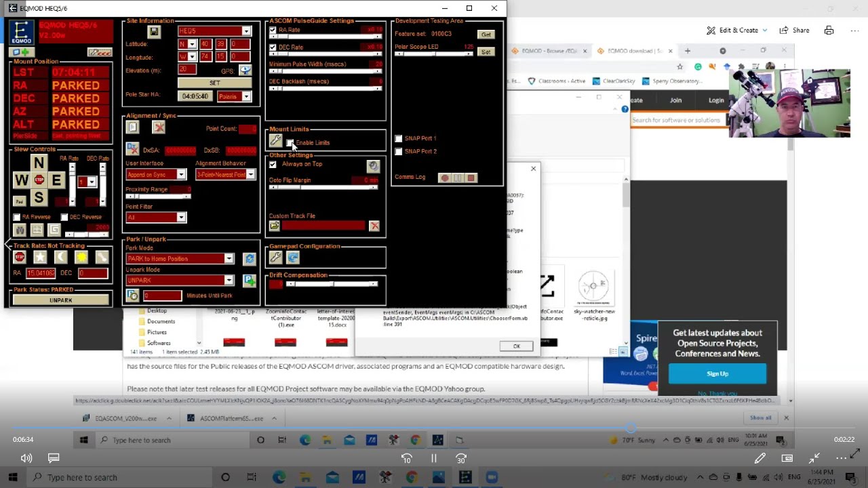Open Unpark Mode dropdown

[x=229, y=281]
